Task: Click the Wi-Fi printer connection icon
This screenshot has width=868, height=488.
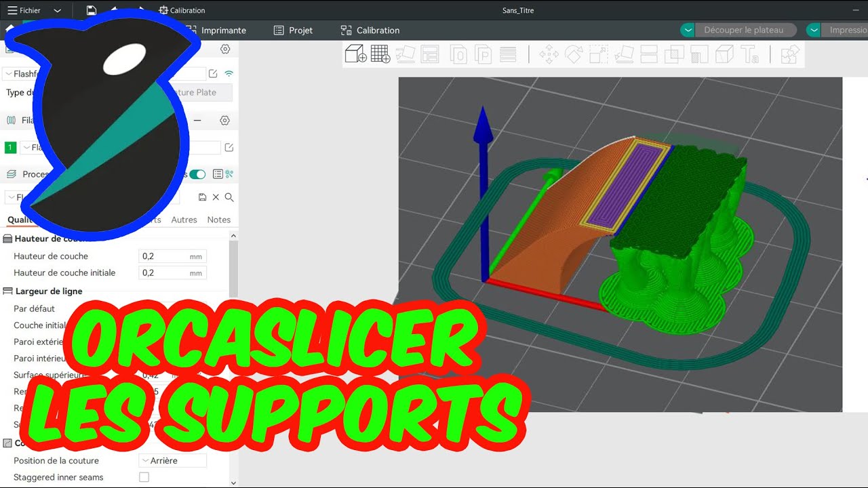Action: coord(229,73)
